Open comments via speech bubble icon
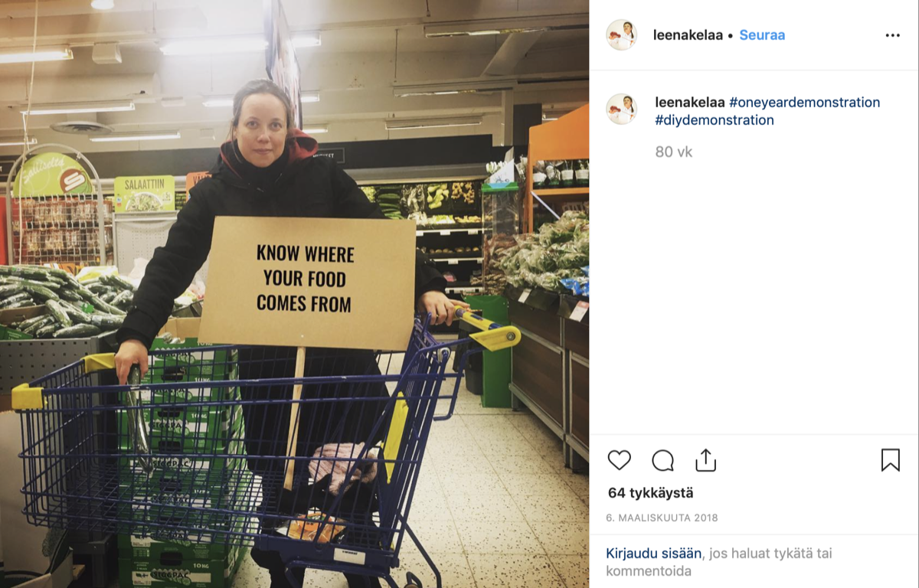This screenshot has width=919, height=588. point(662,460)
